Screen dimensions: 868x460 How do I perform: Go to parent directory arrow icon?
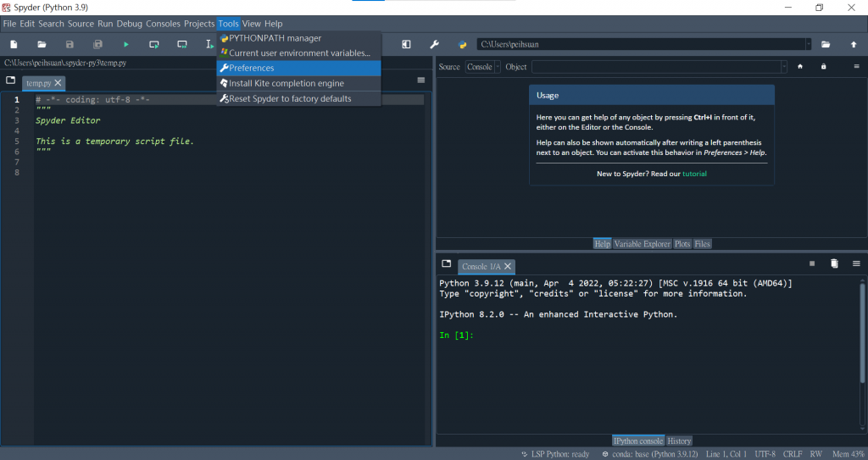pyautogui.click(x=854, y=44)
